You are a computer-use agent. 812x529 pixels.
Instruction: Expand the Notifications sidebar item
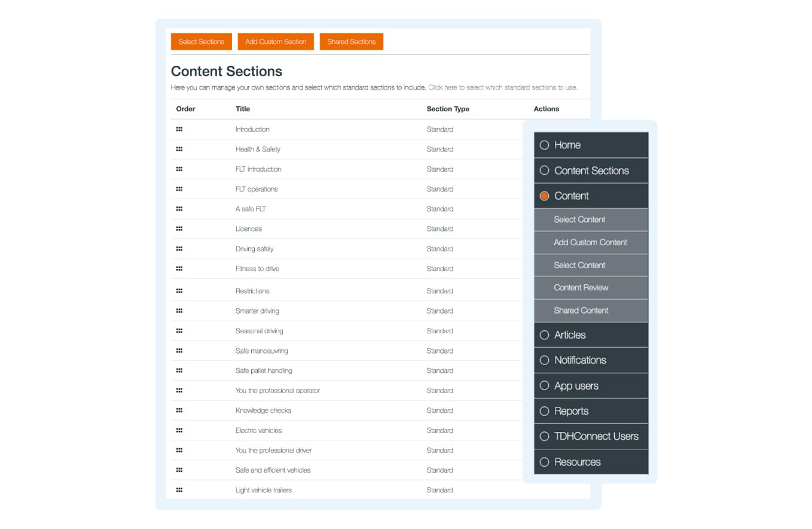pyautogui.click(x=580, y=360)
